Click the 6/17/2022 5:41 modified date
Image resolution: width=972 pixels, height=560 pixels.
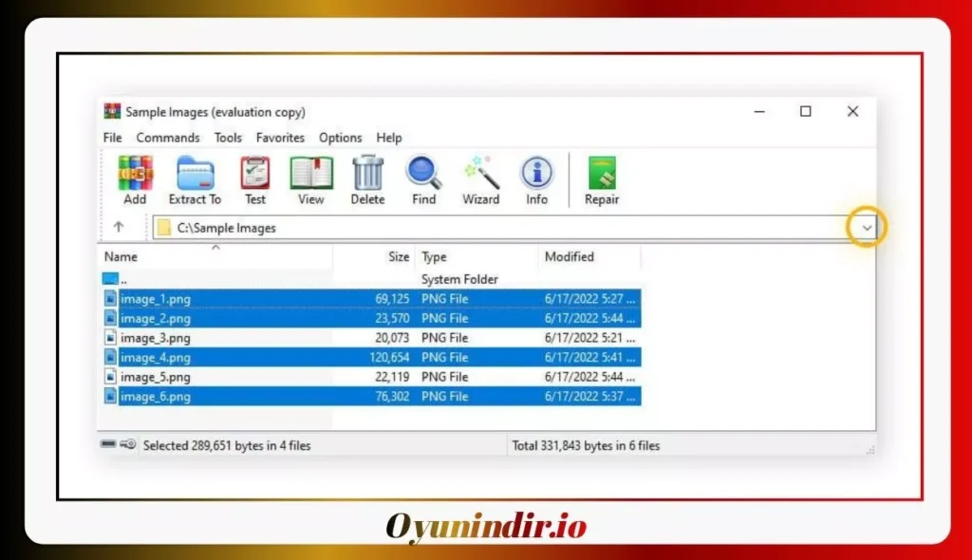[x=589, y=358]
